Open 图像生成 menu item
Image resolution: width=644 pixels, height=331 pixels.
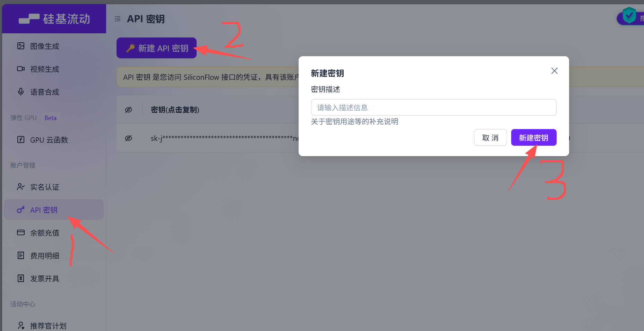(54, 46)
